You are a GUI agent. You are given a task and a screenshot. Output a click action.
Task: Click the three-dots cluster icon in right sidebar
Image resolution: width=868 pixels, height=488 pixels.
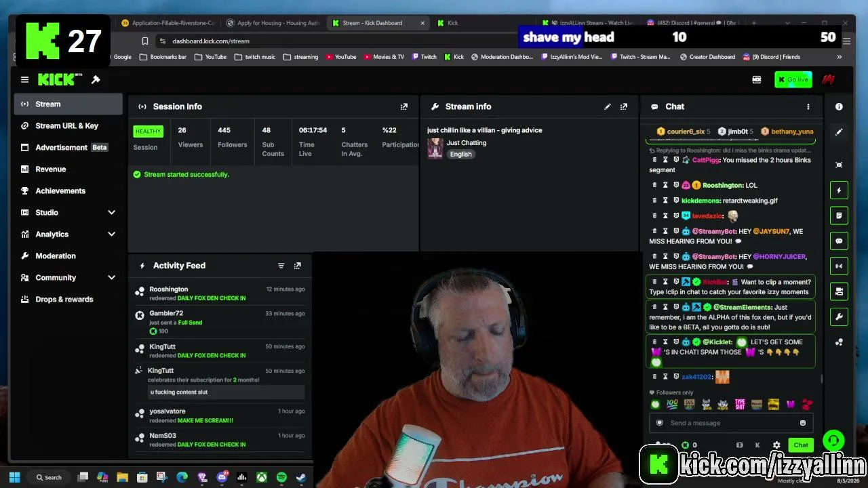(x=839, y=342)
